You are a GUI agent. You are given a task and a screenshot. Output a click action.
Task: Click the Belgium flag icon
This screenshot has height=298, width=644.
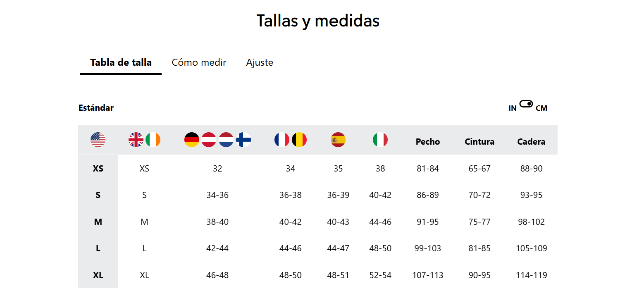[x=299, y=140]
